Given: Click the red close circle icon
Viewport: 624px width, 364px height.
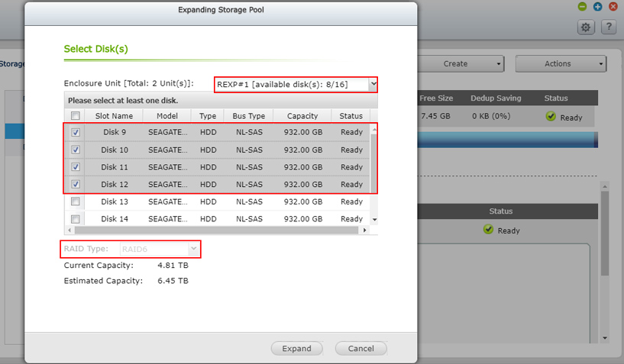Looking at the screenshot, I should coord(613,6).
